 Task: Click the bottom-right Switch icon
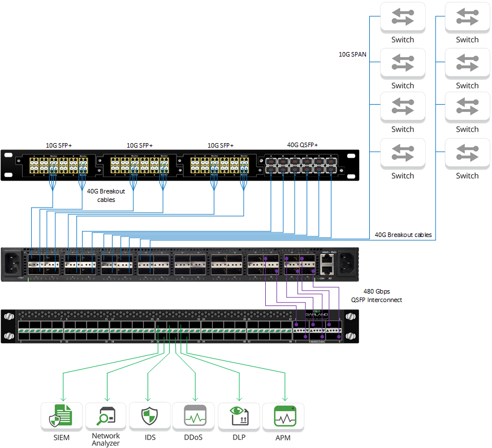[467, 154]
